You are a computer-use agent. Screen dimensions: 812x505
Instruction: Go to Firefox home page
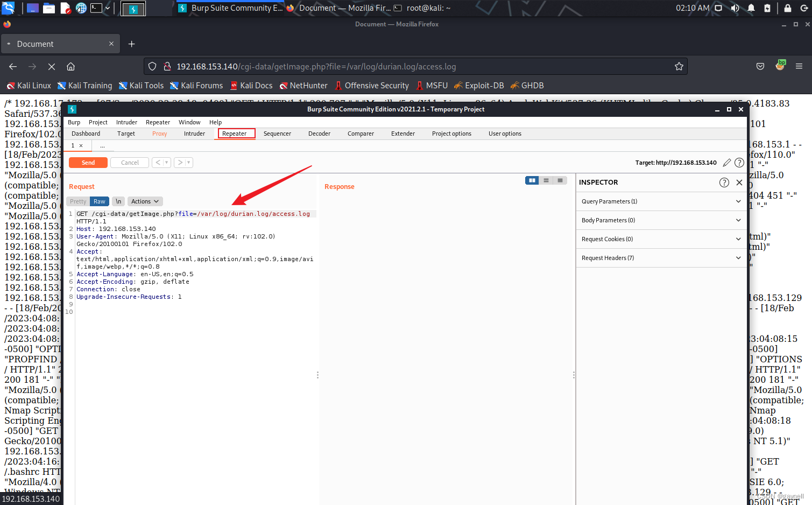pyautogui.click(x=70, y=66)
